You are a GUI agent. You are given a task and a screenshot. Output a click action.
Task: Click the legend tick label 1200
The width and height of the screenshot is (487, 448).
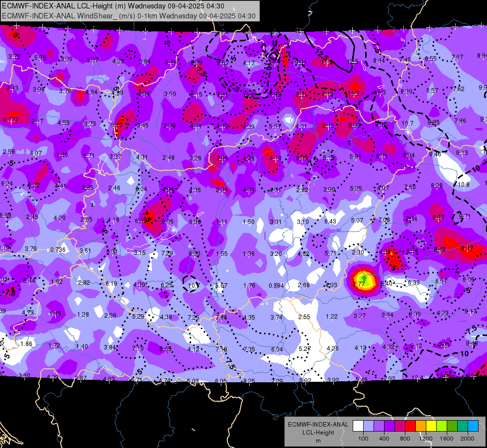click(x=425, y=439)
